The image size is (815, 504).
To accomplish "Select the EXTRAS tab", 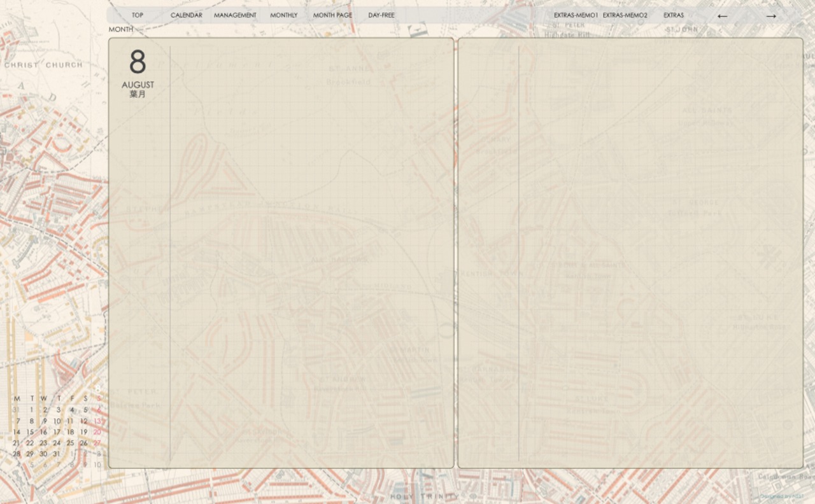I will 674,15.
